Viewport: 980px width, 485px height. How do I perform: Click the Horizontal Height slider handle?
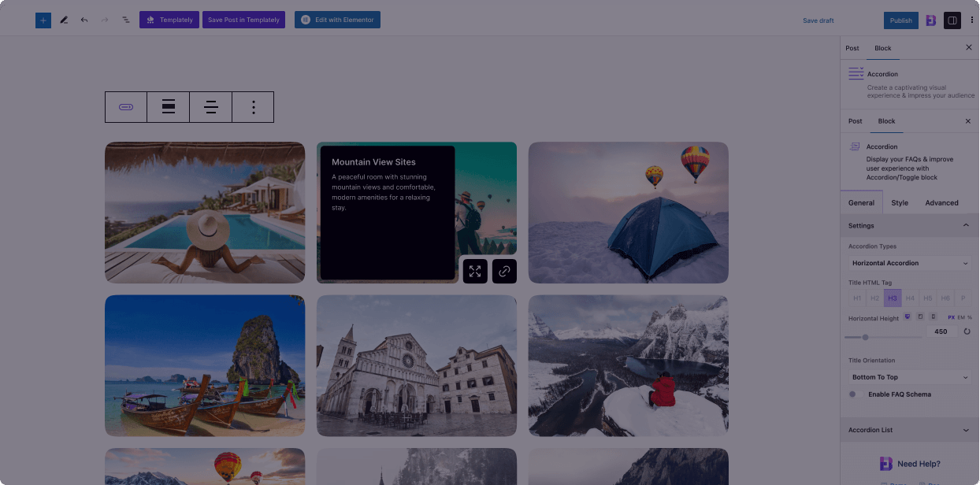(x=865, y=337)
